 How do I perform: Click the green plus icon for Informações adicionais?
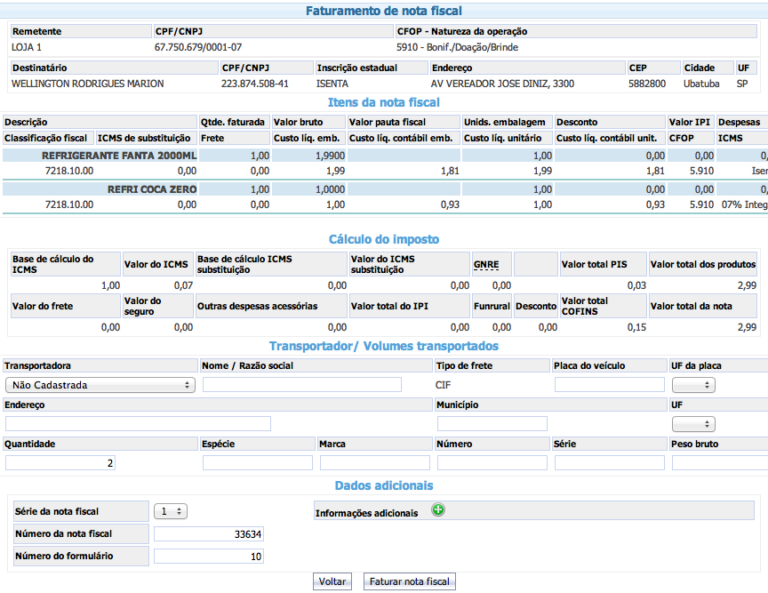coord(438,510)
